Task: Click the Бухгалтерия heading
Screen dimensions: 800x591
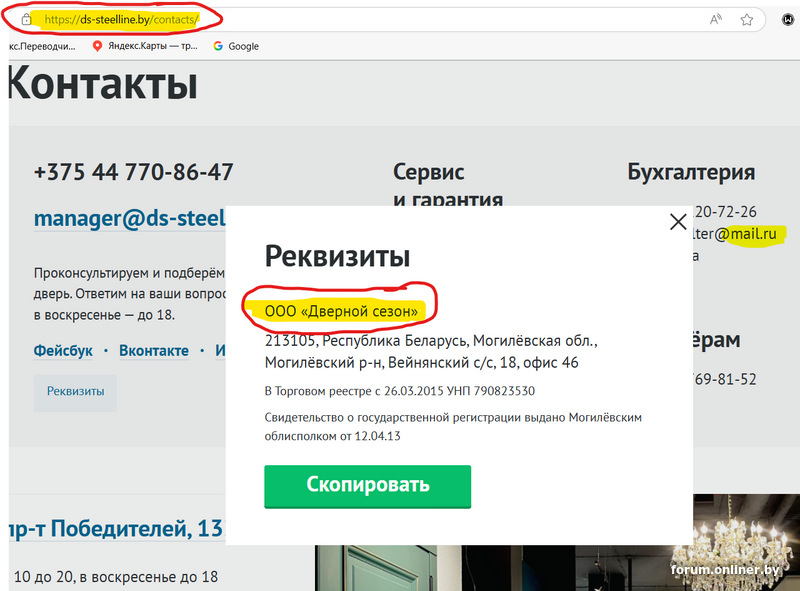Action: 691,172
